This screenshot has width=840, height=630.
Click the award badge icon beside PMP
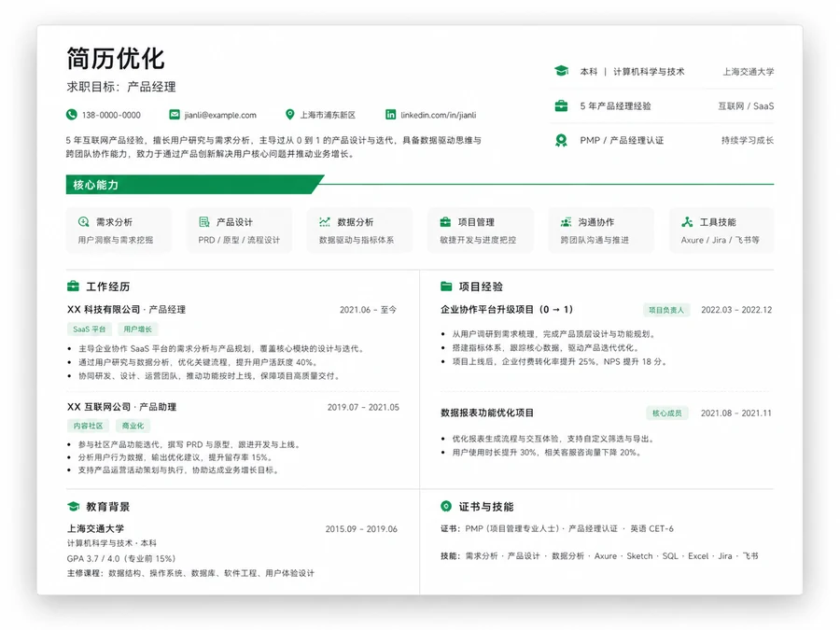562,140
